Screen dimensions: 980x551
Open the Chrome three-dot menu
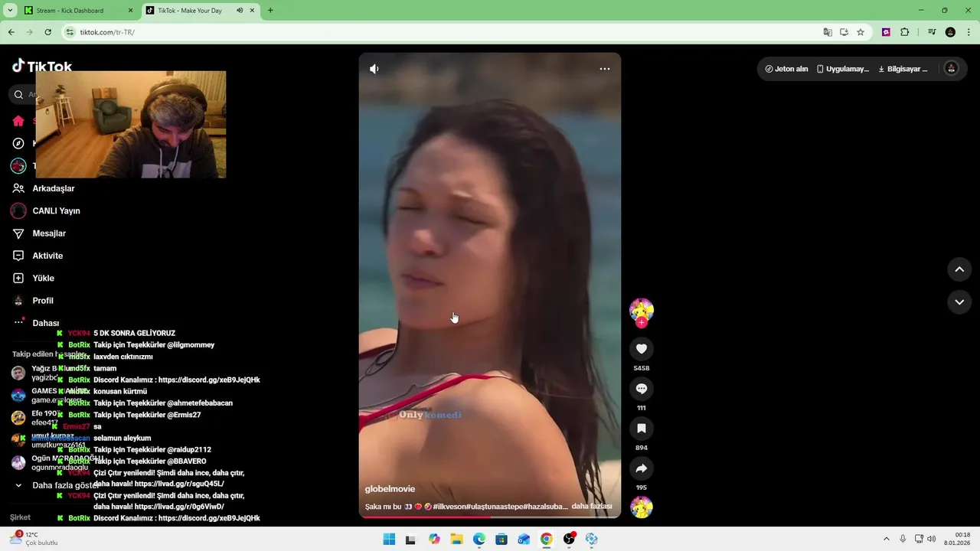968,32
